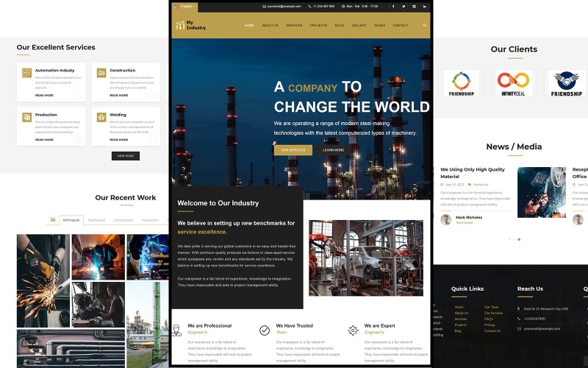Click the gallery icon left of All Projects
Image resolution: width=588 pixels, height=368 pixels.
point(53,219)
